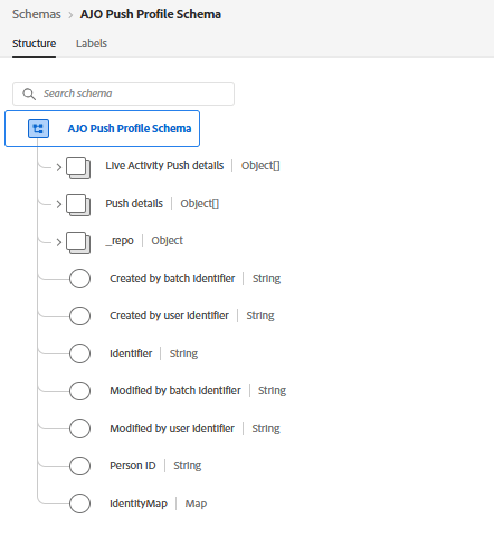
Task: Switch to the Structure tab
Action: pyautogui.click(x=34, y=43)
